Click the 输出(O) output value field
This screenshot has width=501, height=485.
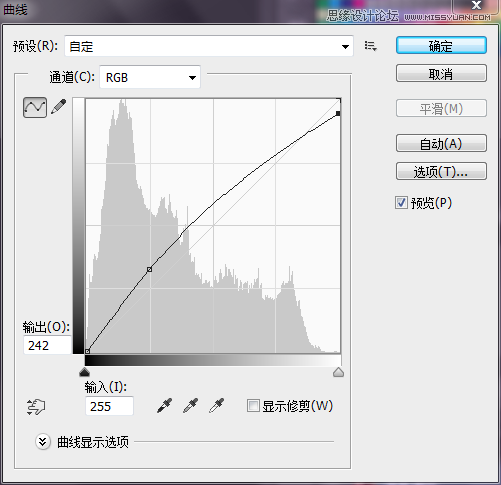(47, 345)
